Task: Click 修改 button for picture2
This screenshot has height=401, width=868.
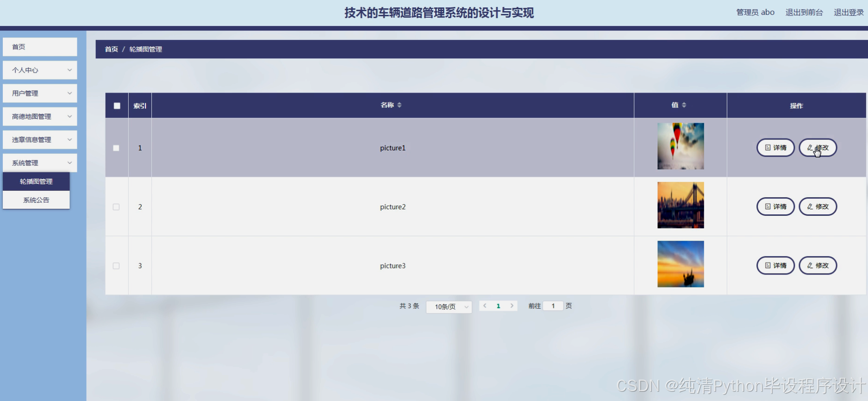Action: (x=818, y=207)
